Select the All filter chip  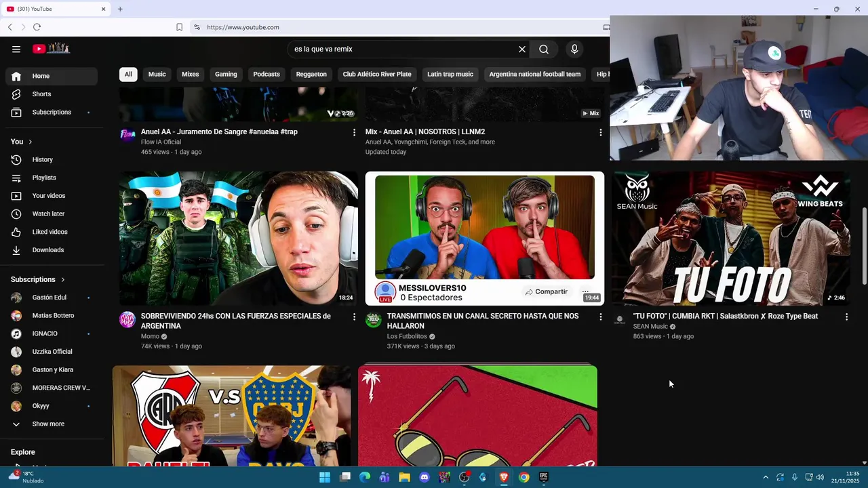(x=128, y=75)
